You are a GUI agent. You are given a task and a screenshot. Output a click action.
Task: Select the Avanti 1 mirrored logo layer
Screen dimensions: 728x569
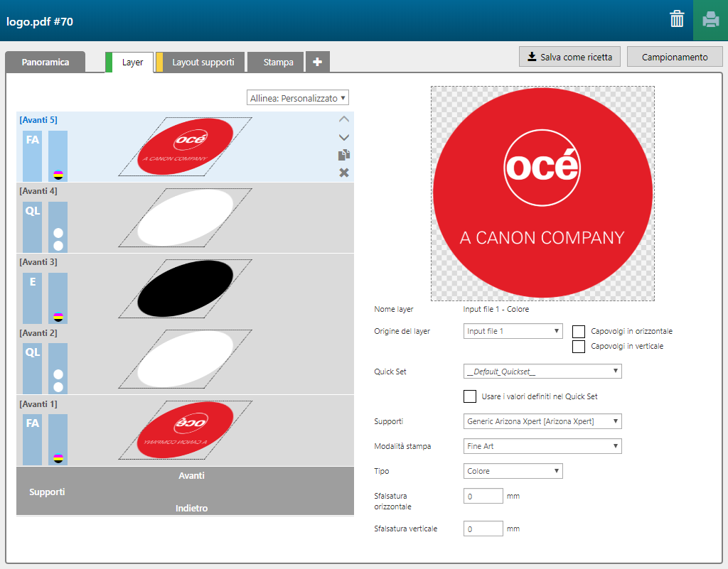[186, 430]
